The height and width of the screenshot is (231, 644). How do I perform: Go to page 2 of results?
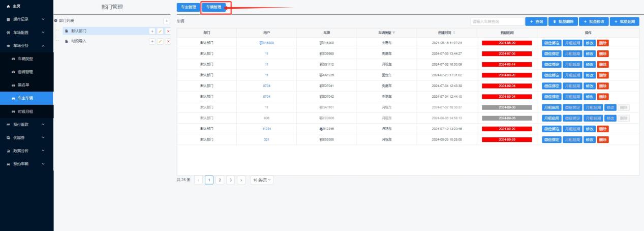click(220, 180)
